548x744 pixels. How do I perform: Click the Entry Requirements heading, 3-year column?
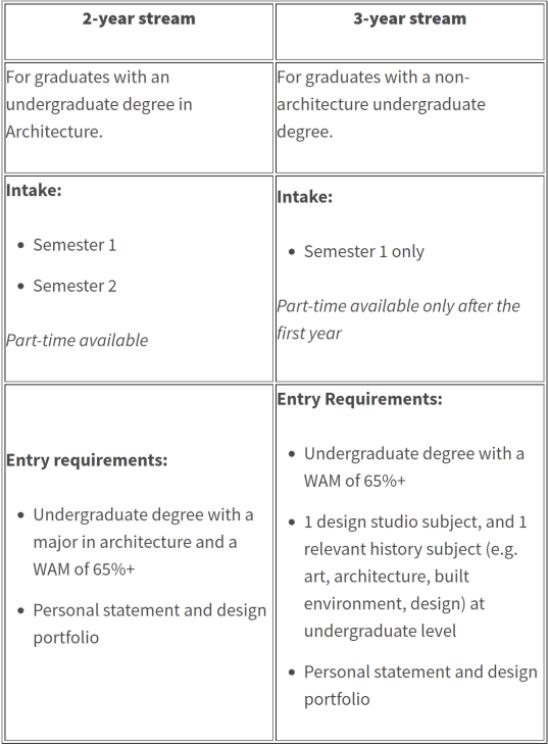[360, 399]
